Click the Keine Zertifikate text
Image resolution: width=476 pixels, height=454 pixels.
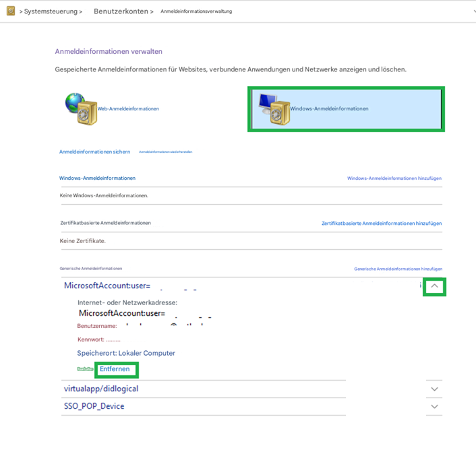click(x=82, y=241)
